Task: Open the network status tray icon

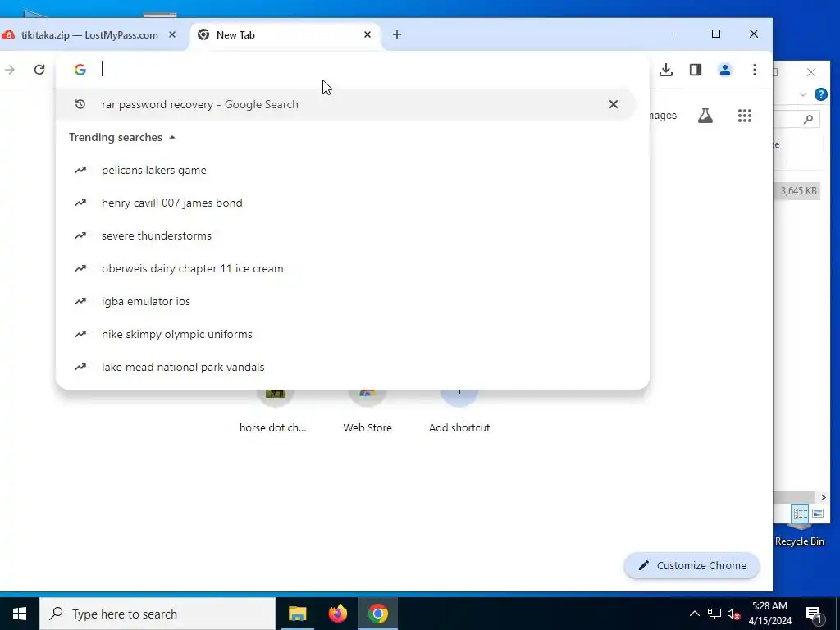Action: point(714,614)
